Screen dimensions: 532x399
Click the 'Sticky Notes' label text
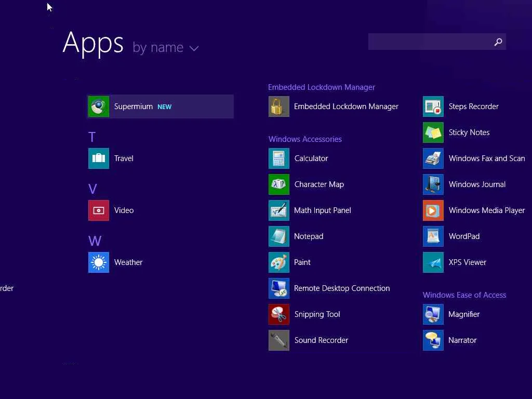pyautogui.click(x=469, y=132)
